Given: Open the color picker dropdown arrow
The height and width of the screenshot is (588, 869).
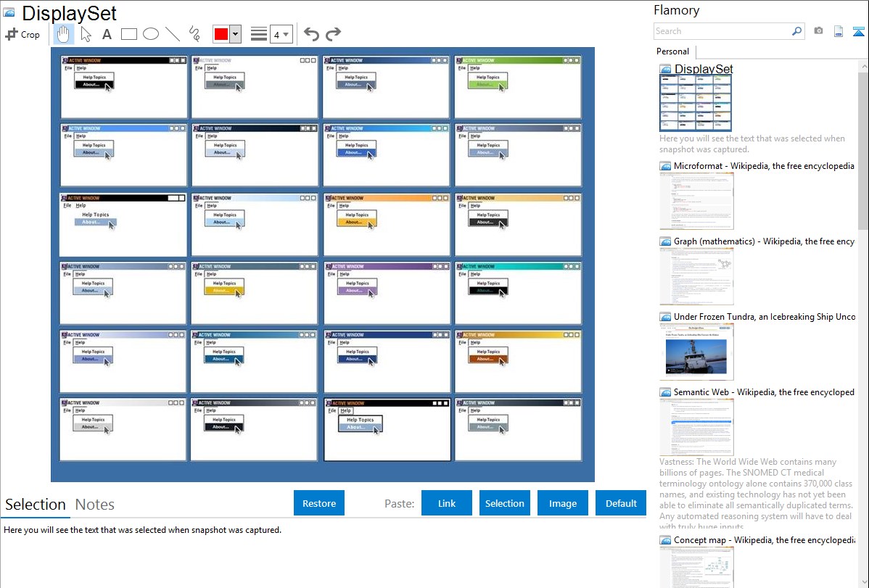Looking at the screenshot, I should (235, 34).
